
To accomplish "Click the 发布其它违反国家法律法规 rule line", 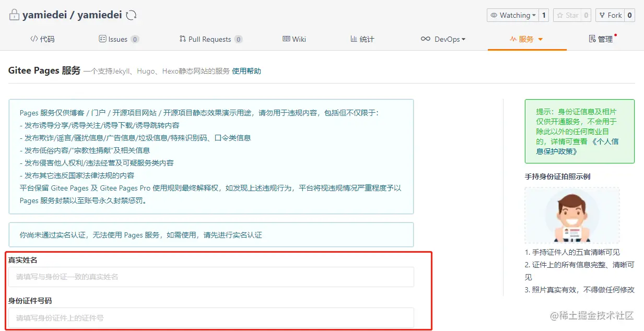I will (x=77, y=175).
